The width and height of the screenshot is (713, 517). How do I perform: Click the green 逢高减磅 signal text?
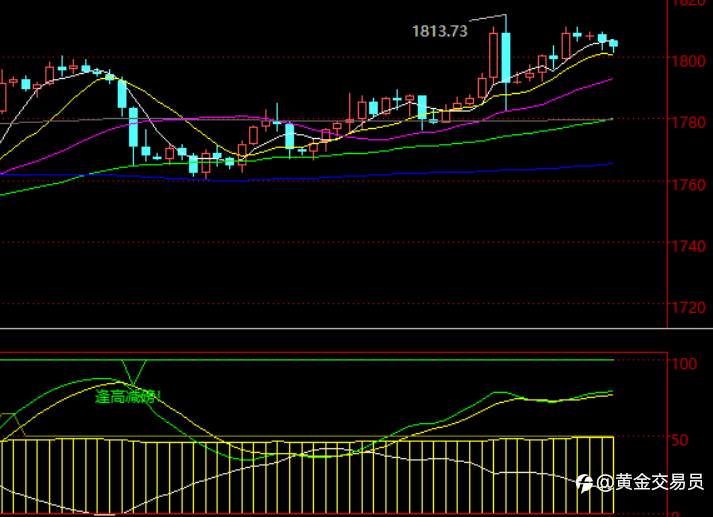click(128, 397)
